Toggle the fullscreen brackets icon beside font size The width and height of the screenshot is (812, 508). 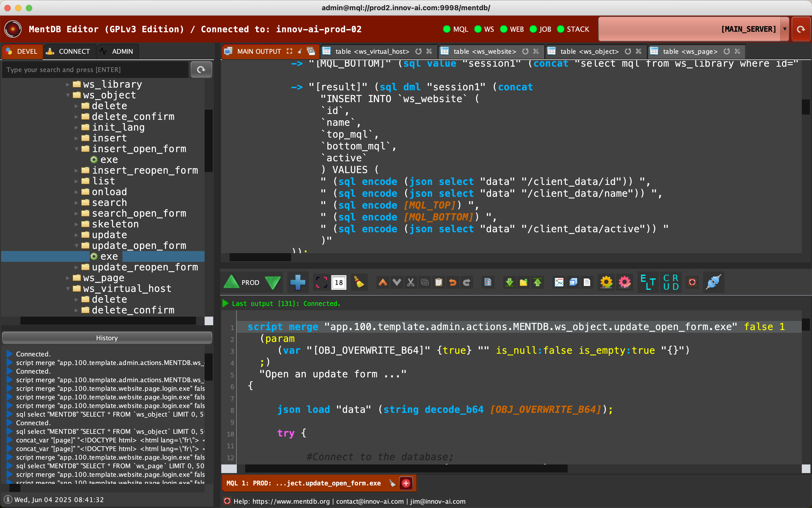coord(321,282)
